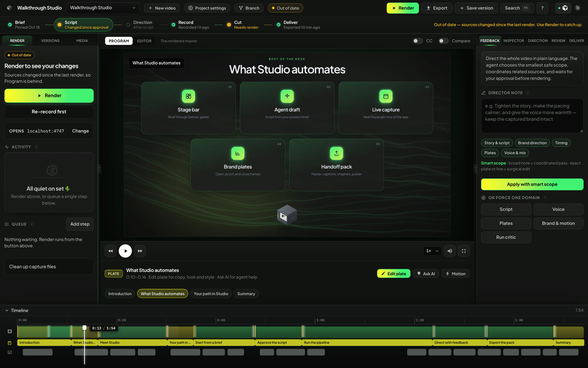Click Apply with smart scope
This screenshot has width=588, height=368.
tap(532, 184)
